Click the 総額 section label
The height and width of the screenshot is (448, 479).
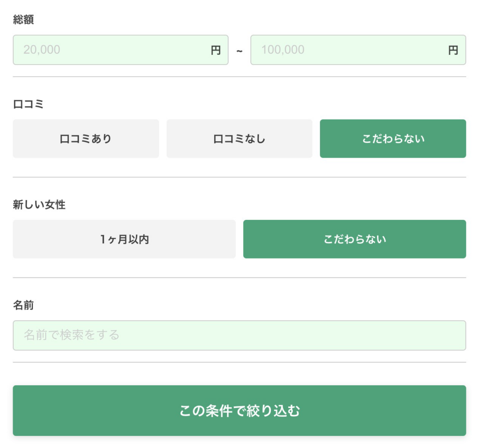pyautogui.click(x=23, y=20)
